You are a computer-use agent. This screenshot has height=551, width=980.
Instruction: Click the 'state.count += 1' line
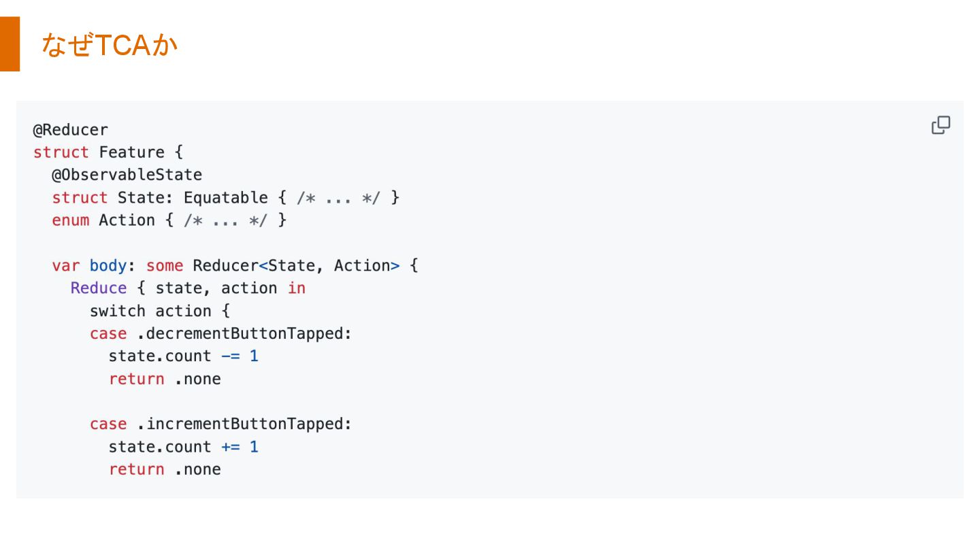184,446
